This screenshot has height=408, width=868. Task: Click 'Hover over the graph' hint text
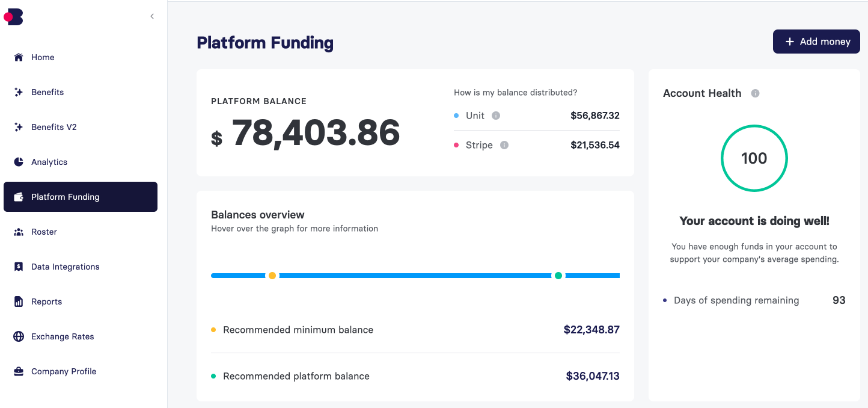pos(295,229)
